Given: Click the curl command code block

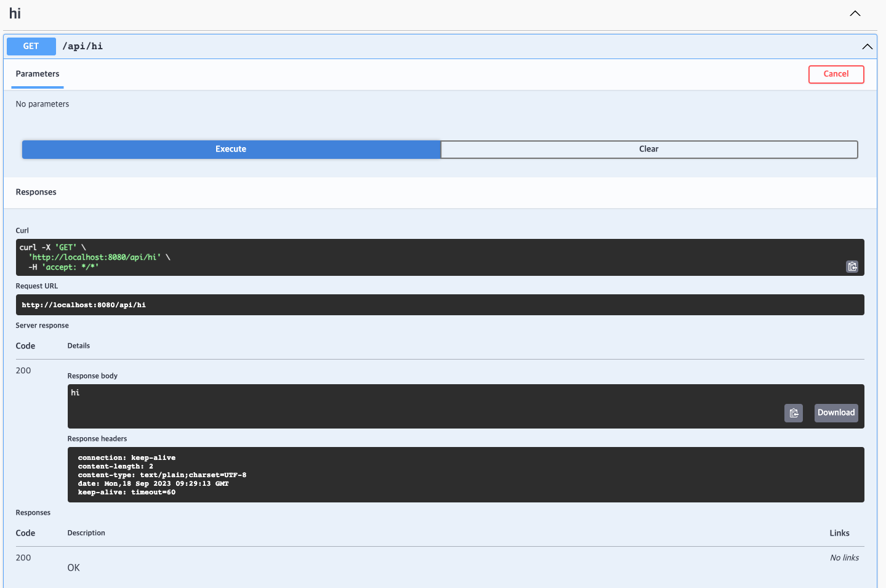Looking at the screenshot, I should tap(440, 257).
